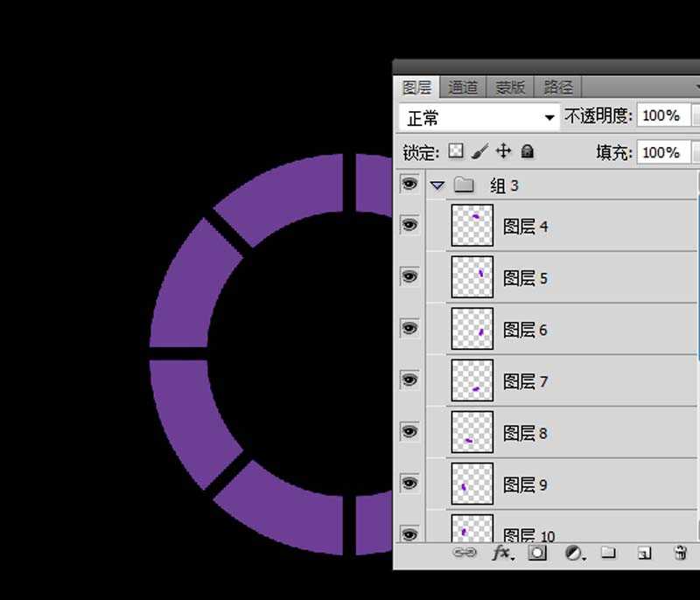Open the fx layer style menu
The image size is (700, 600).
pos(503,553)
